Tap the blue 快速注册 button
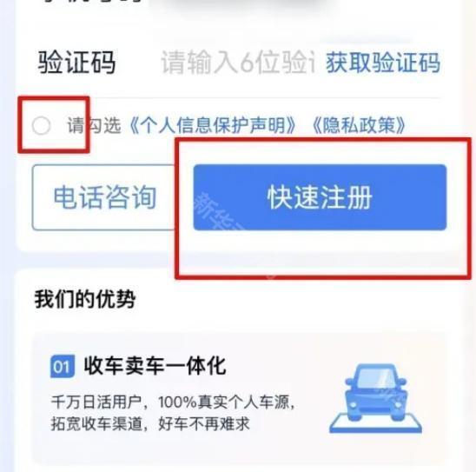This screenshot has height=472, width=476. [x=320, y=197]
